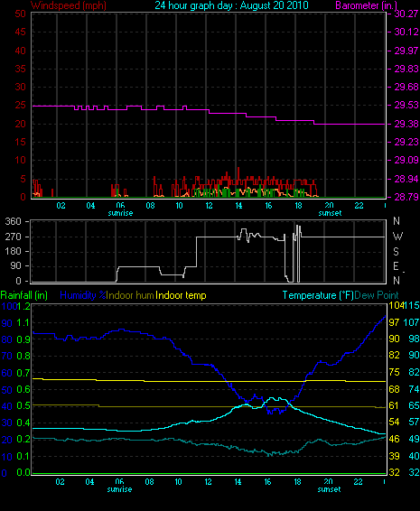This screenshot has width=420, height=511.
Task: Click the Indoor temp legend label
Action: tap(181, 295)
